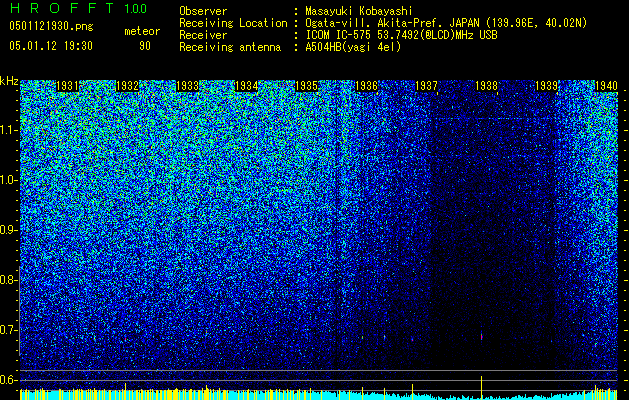Select the ICOM IC-575 53.7492 MHz USB receiver text
Image resolution: width=629 pixels, height=400 pixels.
click(401, 35)
